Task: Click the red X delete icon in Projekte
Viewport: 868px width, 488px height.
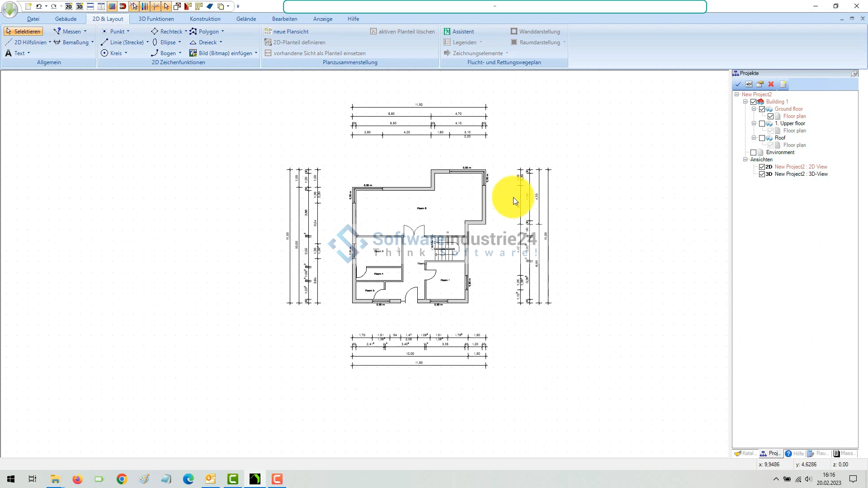Action: [x=771, y=84]
